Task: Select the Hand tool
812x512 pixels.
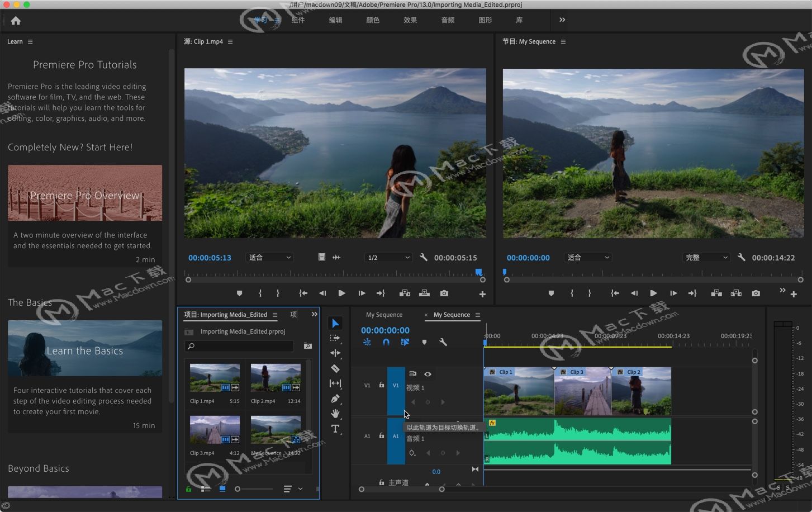Action: click(x=335, y=414)
